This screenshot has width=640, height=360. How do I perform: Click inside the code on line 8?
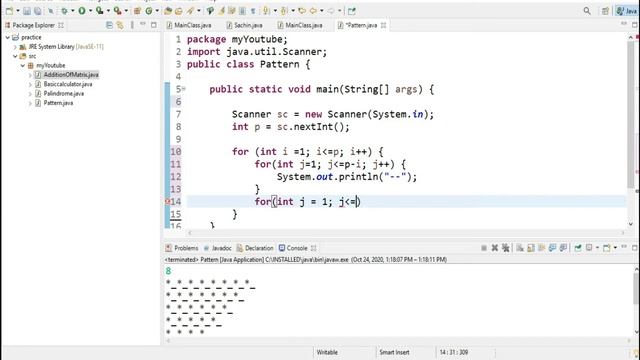pyautogui.click(x=291, y=127)
